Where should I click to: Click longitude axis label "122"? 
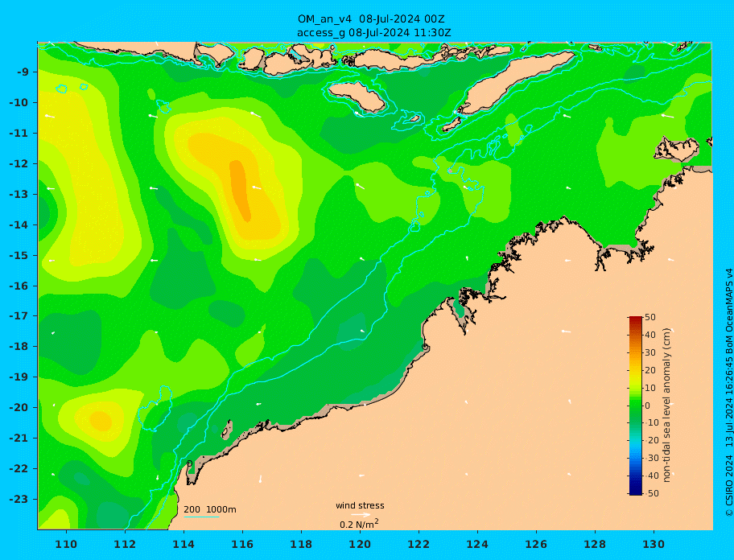tap(419, 545)
